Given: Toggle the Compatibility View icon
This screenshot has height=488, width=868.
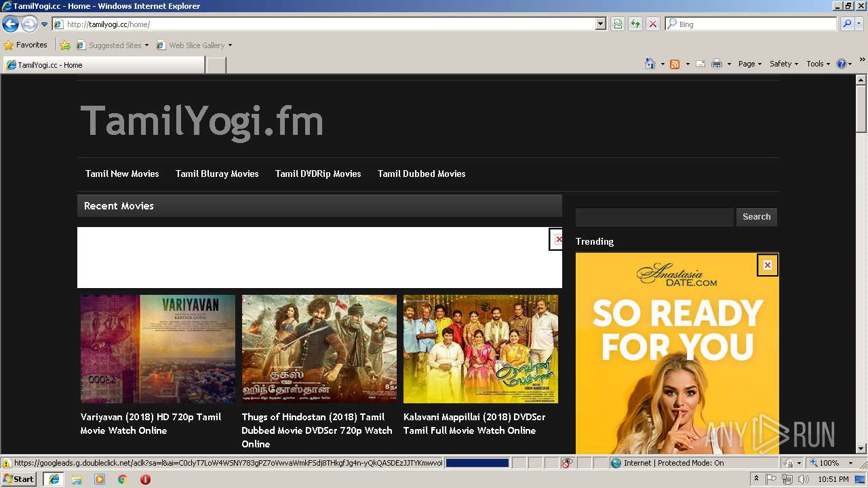Looking at the screenshot, I should point(618,24).
